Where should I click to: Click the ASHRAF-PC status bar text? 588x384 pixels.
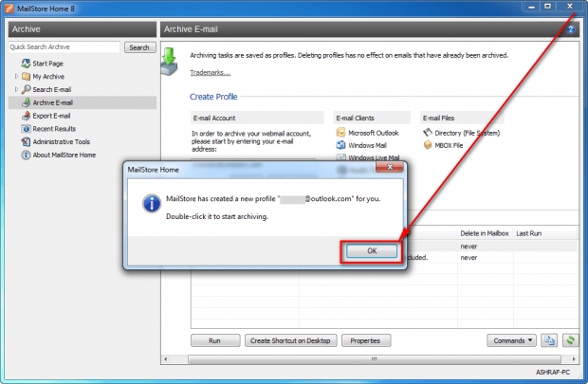click(552, 372)
